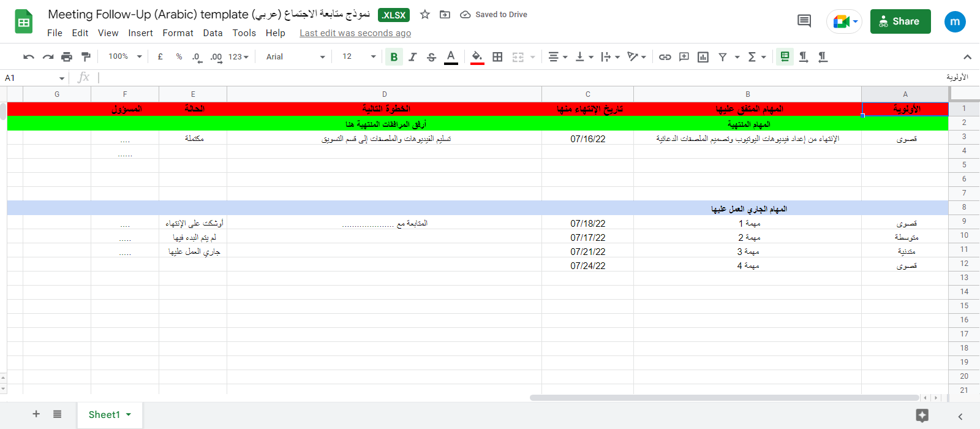Format as percent
This screenshot has width=980, height=429.
pos(179,56)
